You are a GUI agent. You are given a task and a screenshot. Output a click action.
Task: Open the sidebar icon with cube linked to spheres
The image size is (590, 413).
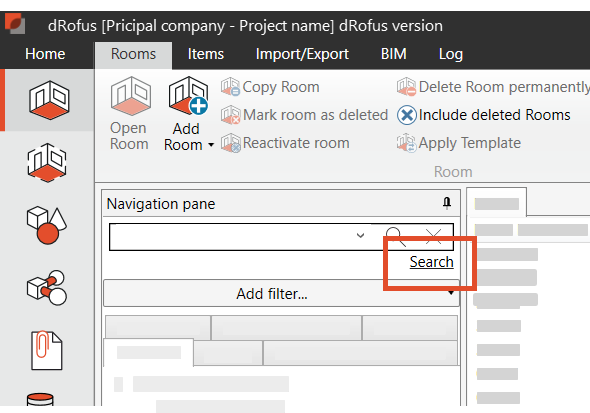[47, 287]
